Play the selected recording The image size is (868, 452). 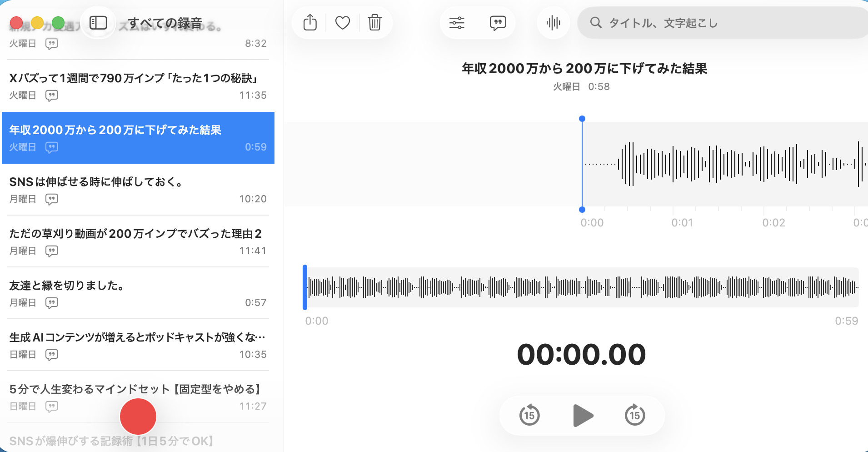(583, 416)
